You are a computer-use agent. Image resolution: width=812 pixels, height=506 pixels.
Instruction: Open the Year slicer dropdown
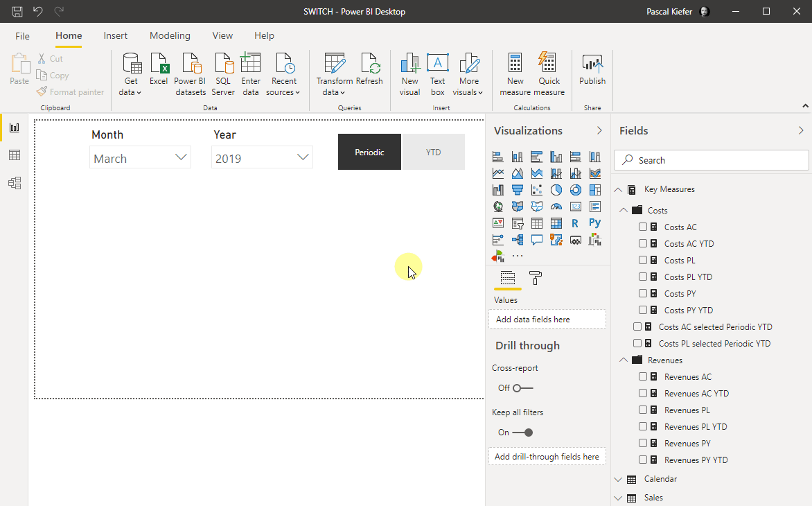click(x=303, y=157)
